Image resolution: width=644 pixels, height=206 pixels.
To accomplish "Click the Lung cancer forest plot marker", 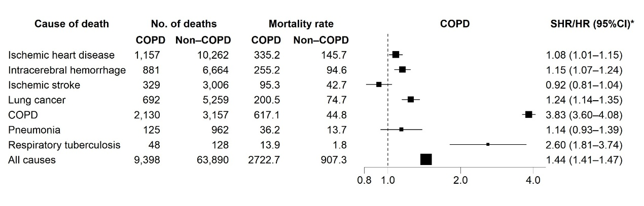I will 411,100.
